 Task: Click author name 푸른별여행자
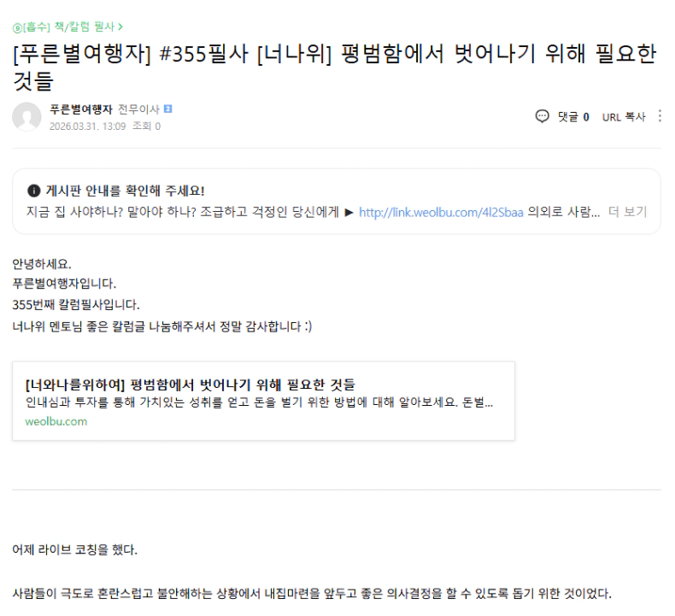(82, 109)
